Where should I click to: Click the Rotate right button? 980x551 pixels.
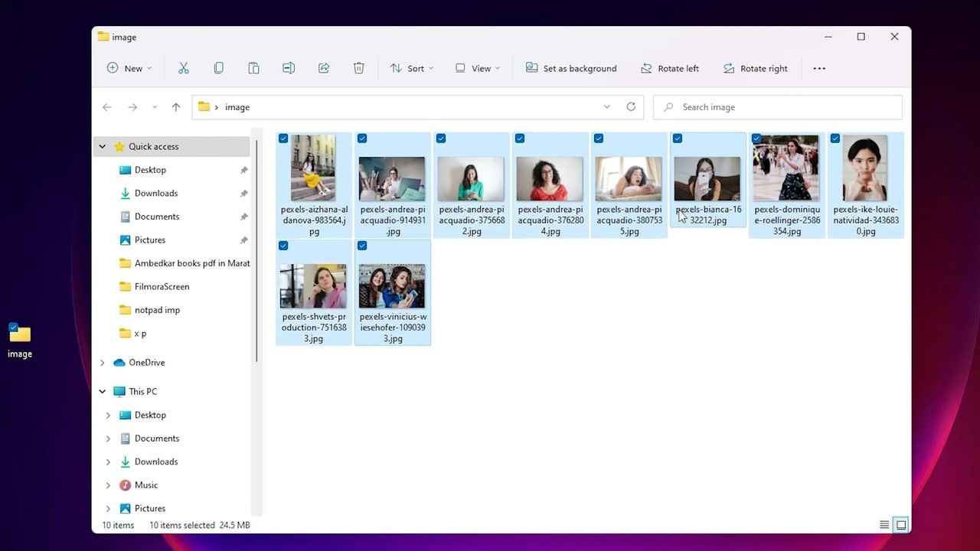point(755,68)
